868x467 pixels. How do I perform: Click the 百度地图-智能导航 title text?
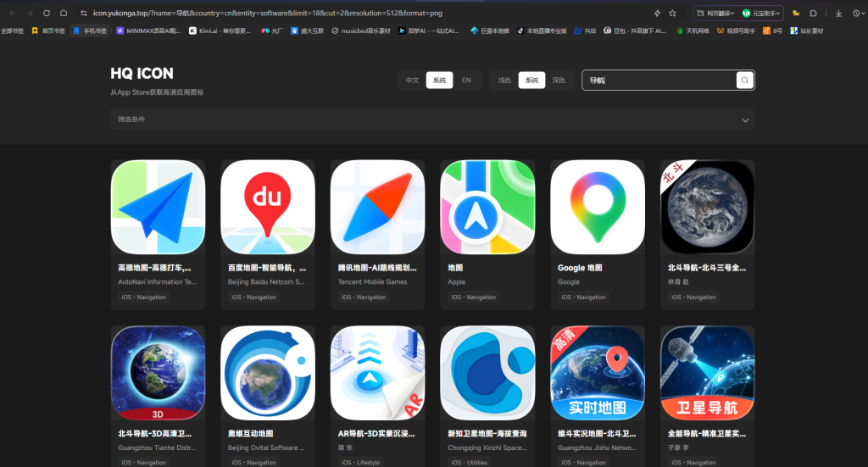tap(267, 268)
